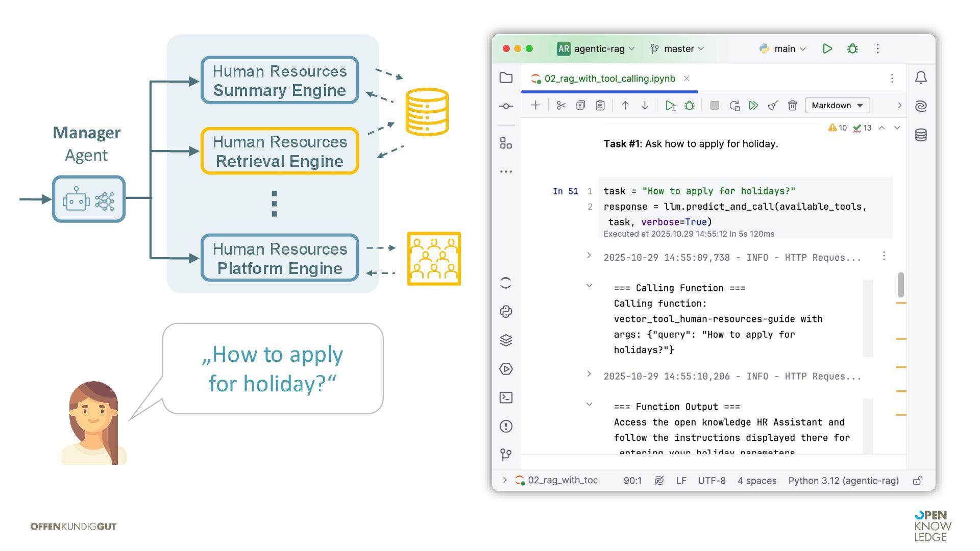Open the Notifications bell icon
This screenshot has width=980, height=551.
pyautogui.click(x=921, y=78)
